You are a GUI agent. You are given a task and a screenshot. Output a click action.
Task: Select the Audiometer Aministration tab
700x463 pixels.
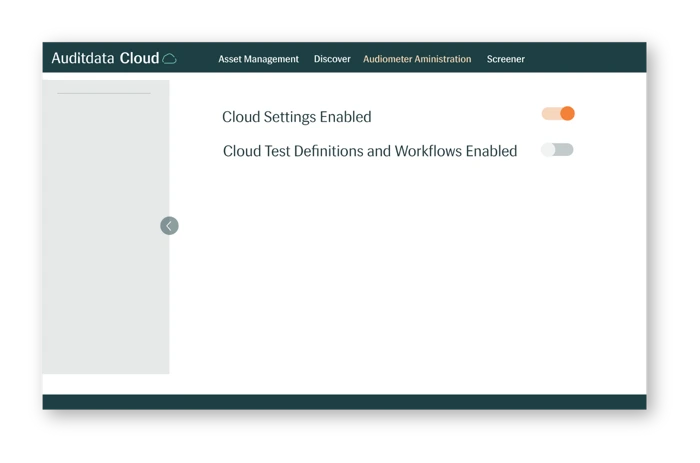(x=417, y=59)
